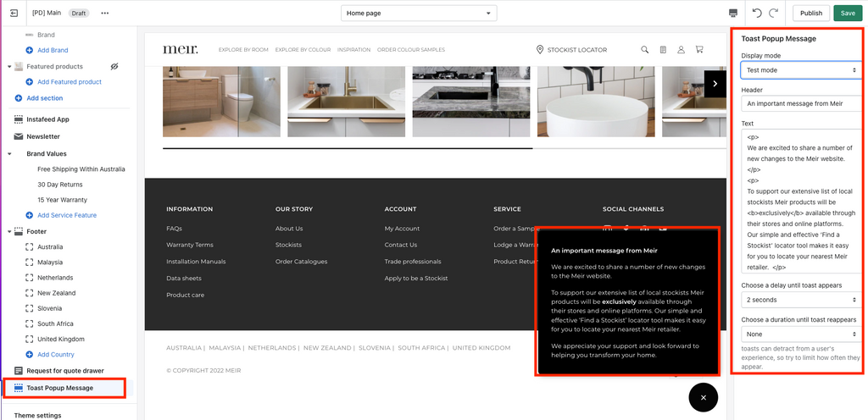Advance carousel with the next arrow
The image size is (868, 420).
tap(715, 84)
